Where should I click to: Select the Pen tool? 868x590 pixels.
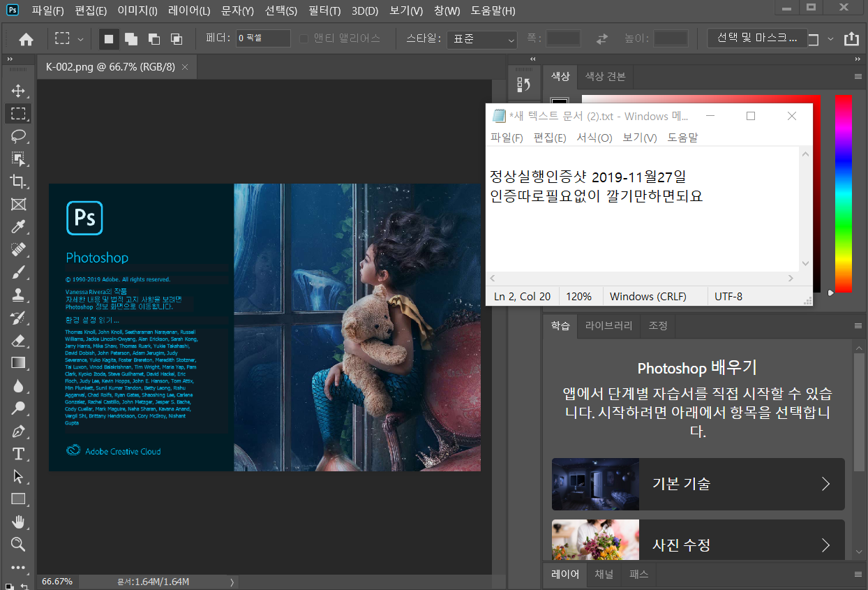pos(18,432)
